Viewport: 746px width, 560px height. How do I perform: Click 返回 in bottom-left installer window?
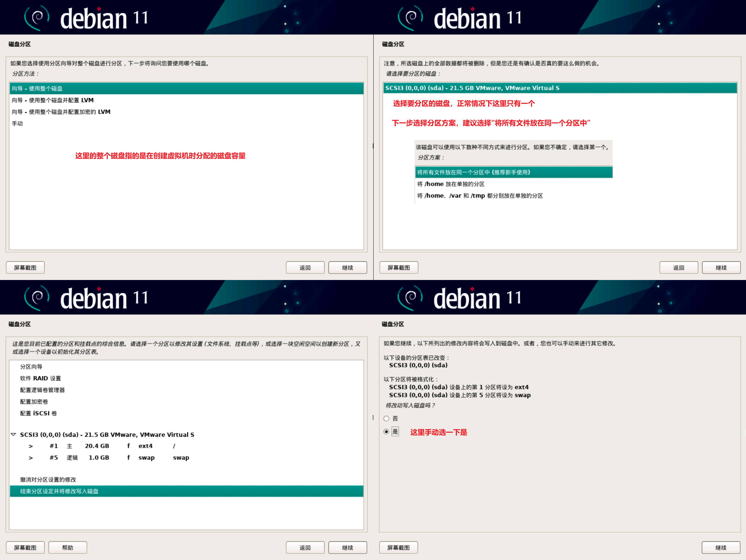(x=305, y=547)
